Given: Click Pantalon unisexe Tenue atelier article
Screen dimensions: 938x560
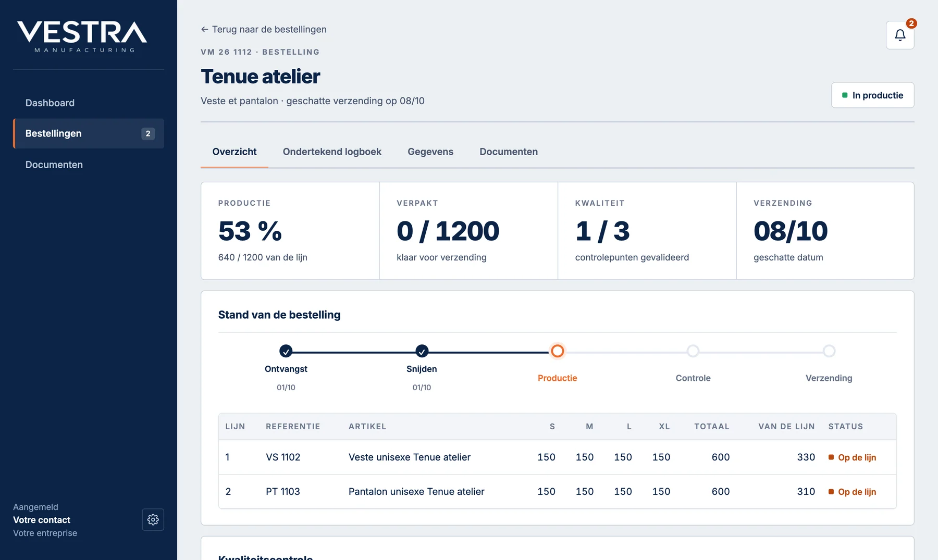Looking at the screenshot, I should (x=416, y=491).
